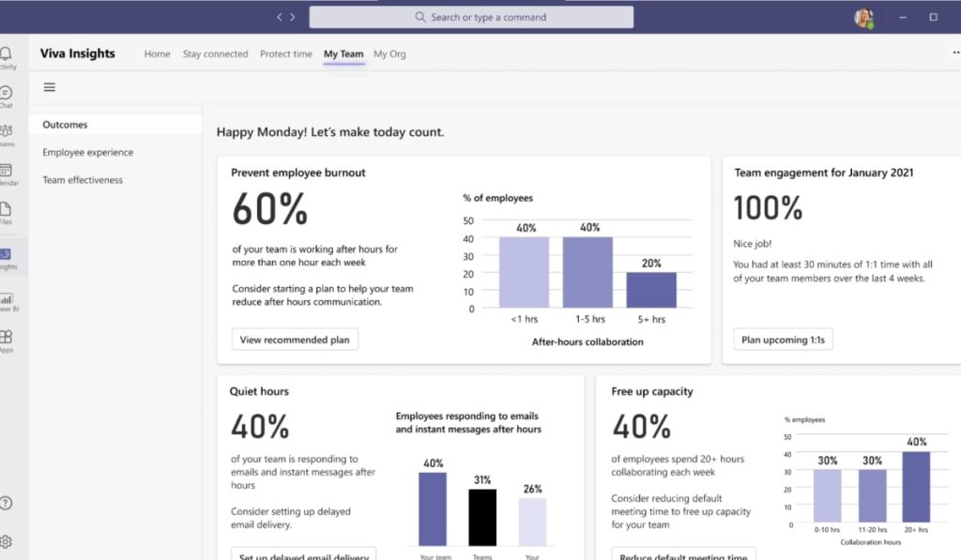Open the Activity bell icon

coord(7,53)
